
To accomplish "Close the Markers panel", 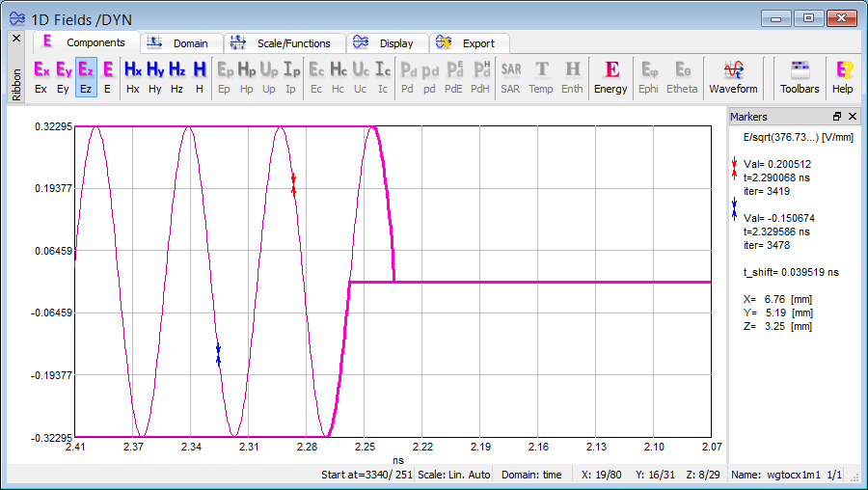I will (853, 117).
